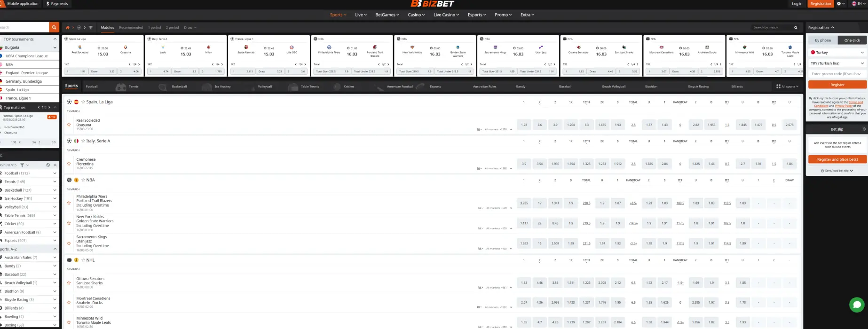This screenshot has width=868, height=329.
Task: Star the Sacramento Kings vs Utah Jazz match
Action: click(x=69, y=243)
